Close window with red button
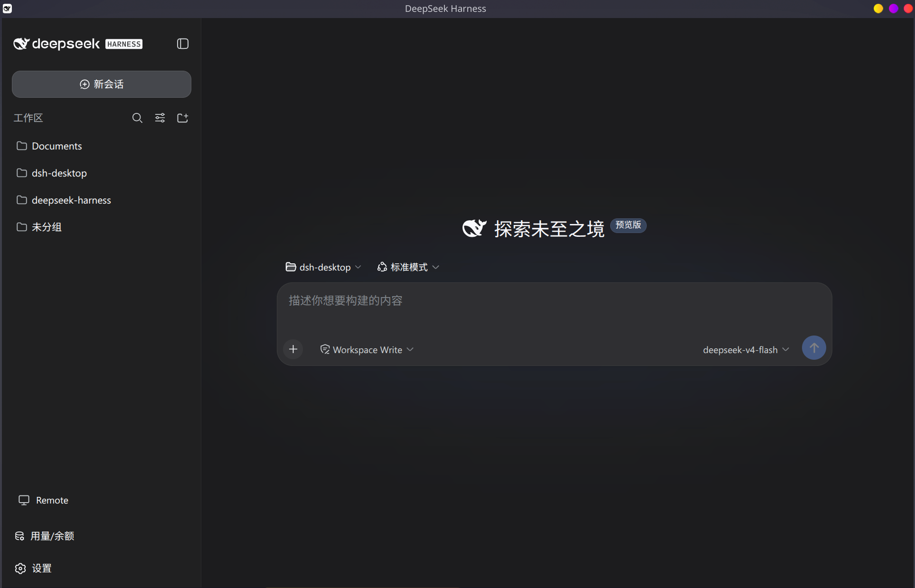Screen dimensions: 915x588 tap(908, 9)
